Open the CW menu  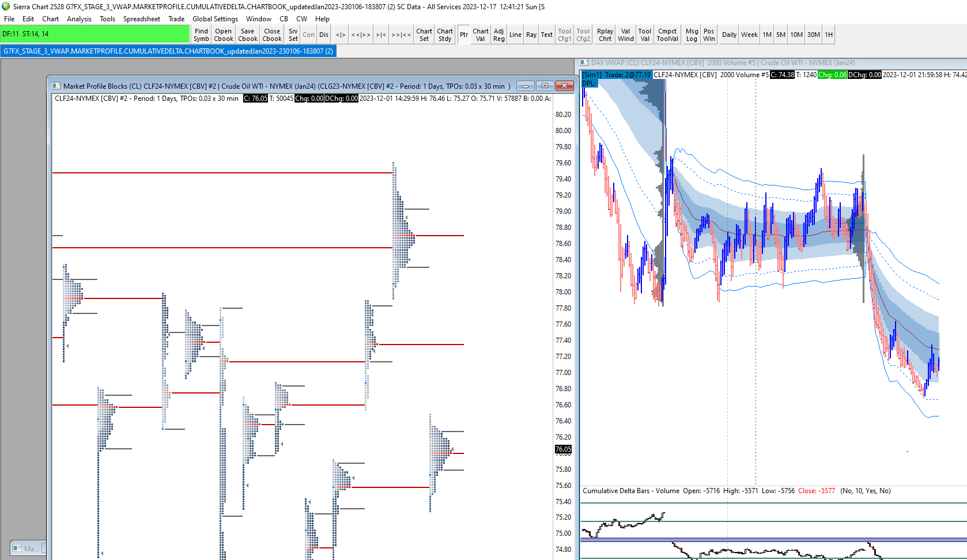tap(302, 19)
